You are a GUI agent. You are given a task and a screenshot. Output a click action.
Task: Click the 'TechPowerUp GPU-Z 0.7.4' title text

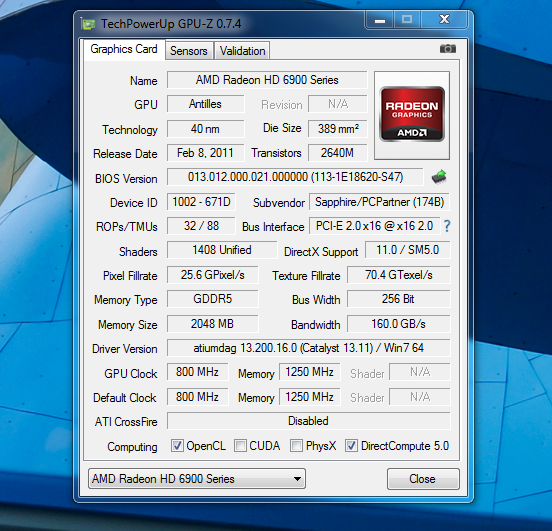pyautogui.click(x=171, y=24)
